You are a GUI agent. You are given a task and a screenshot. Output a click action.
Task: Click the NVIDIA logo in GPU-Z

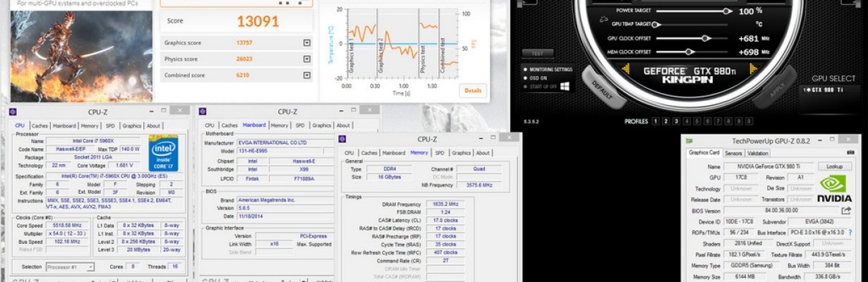836,188
